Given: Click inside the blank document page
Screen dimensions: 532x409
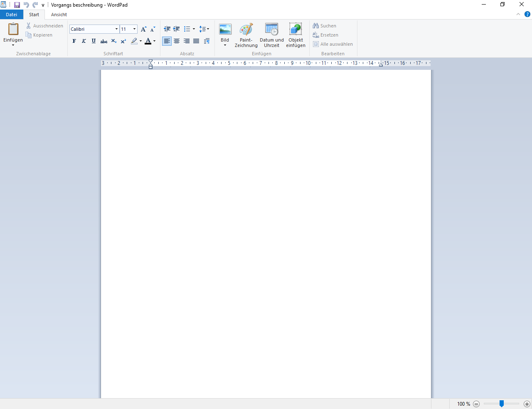Looking at the screenshot, I should tap(266, 234).
